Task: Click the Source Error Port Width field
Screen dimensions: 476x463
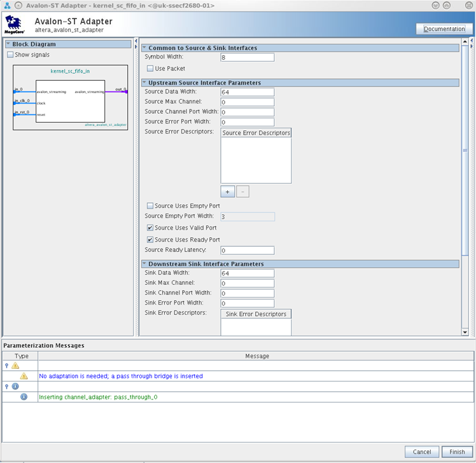Action: click(x=248, y=122)
